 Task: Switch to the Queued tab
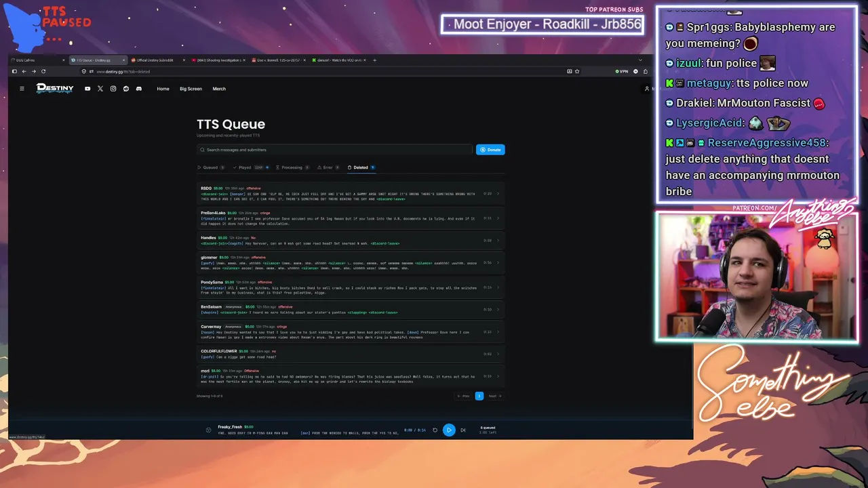tap(211, 167)
